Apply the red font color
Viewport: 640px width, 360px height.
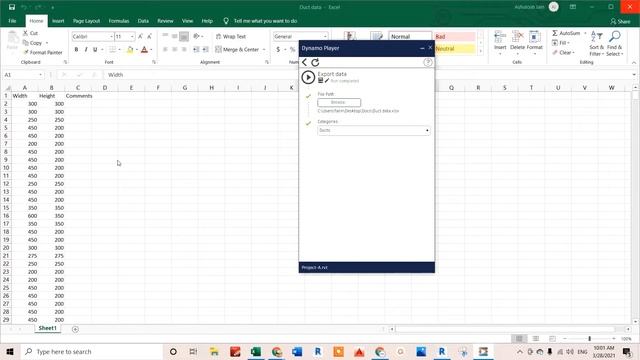click(x=144, y=50)
